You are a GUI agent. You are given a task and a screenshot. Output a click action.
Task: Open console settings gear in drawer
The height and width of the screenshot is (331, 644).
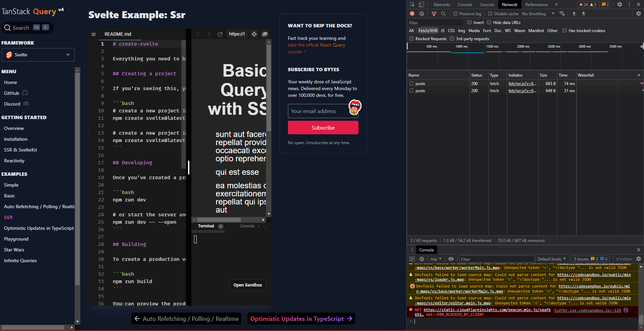639,259
